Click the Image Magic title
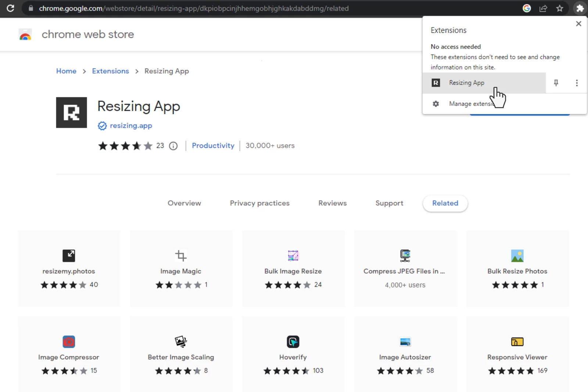Image resolution: width=588 pixels, height=392 pixels. tap(181, 271)
